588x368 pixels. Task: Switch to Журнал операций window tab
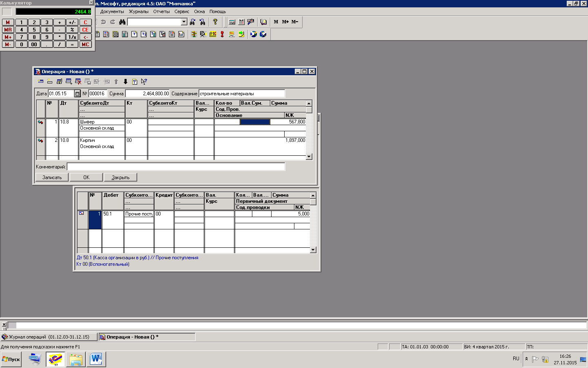click(49, 337)
